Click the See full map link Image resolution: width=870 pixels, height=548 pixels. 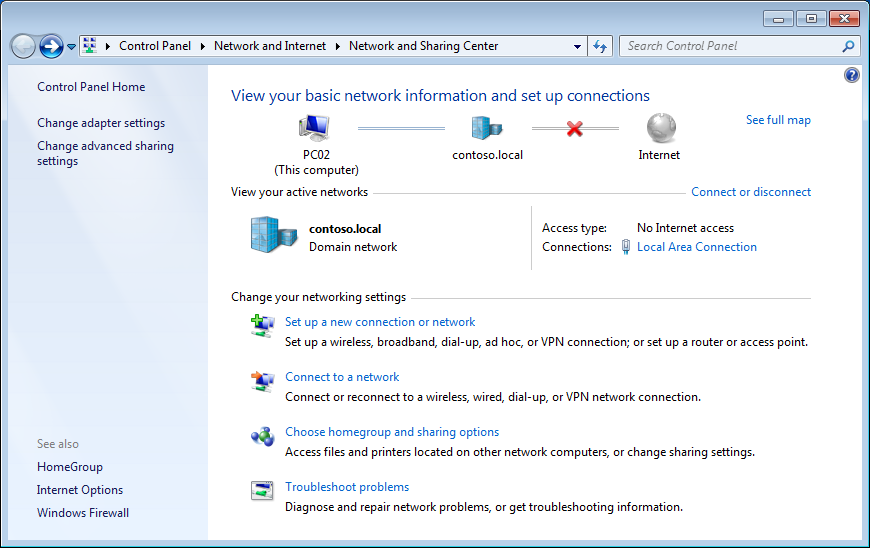pos(778,120)
